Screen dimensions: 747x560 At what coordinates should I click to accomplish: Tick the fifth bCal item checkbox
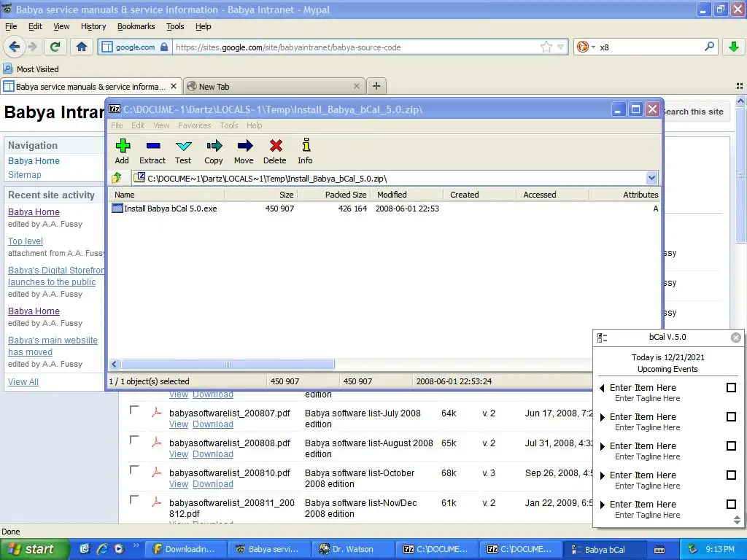pyautogui.click(x=731, y=504)
